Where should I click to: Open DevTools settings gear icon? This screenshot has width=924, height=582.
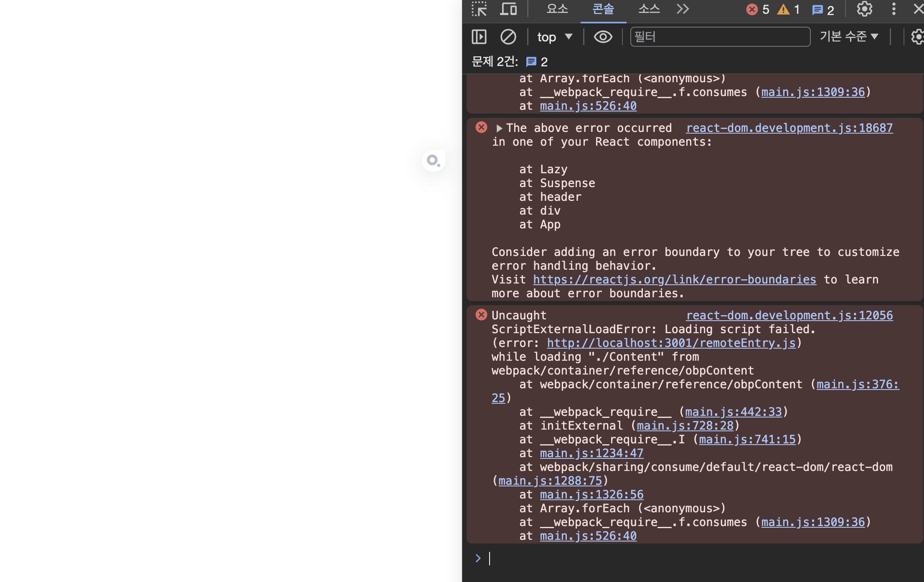point(864,9)
